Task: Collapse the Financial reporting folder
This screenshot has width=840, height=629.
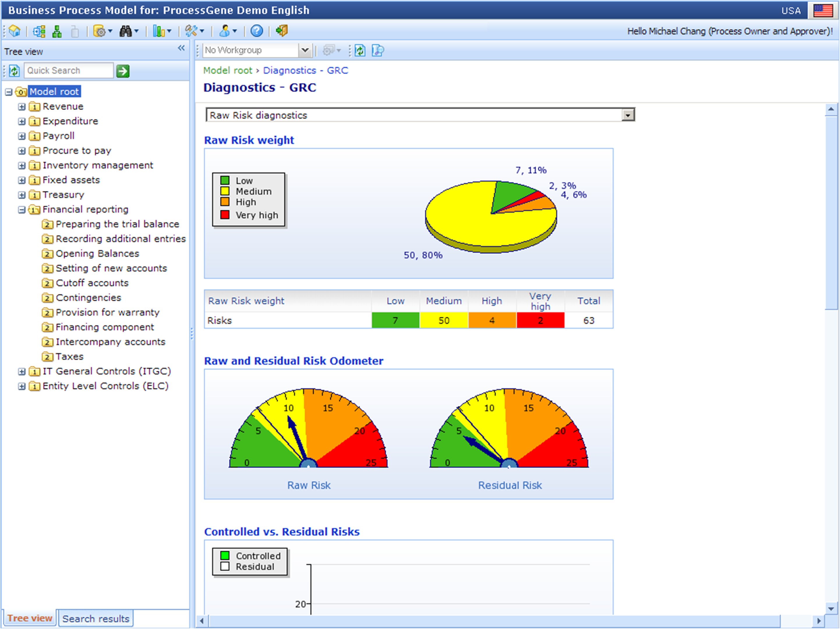Action: 22,210
